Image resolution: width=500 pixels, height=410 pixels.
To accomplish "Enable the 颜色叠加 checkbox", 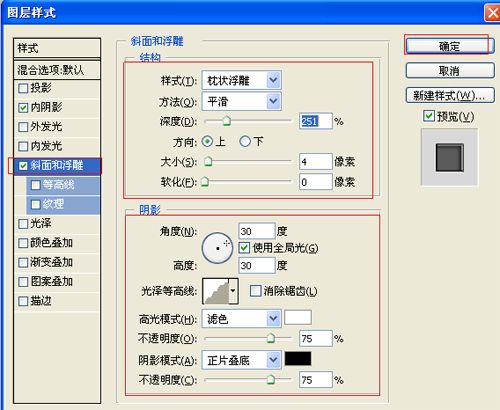I will click(x=23, y=243).
